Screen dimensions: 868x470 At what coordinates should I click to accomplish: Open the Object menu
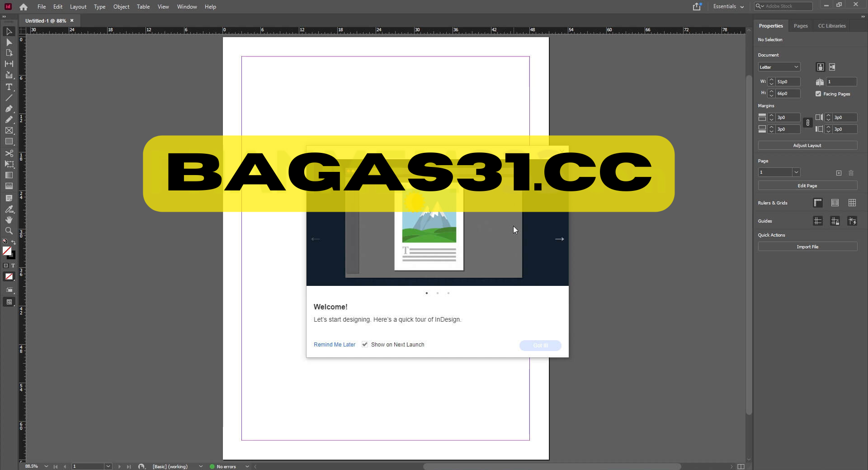(121, 7)
